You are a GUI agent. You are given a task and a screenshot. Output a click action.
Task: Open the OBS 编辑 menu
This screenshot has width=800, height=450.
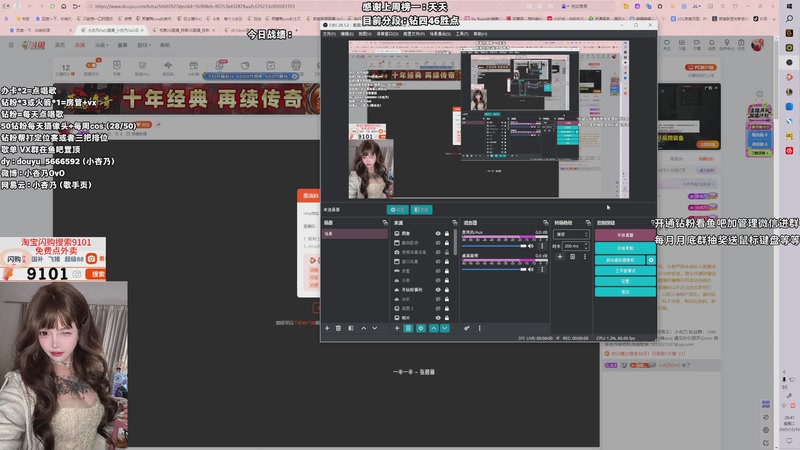pyautogui.click(x=347, y=34)
